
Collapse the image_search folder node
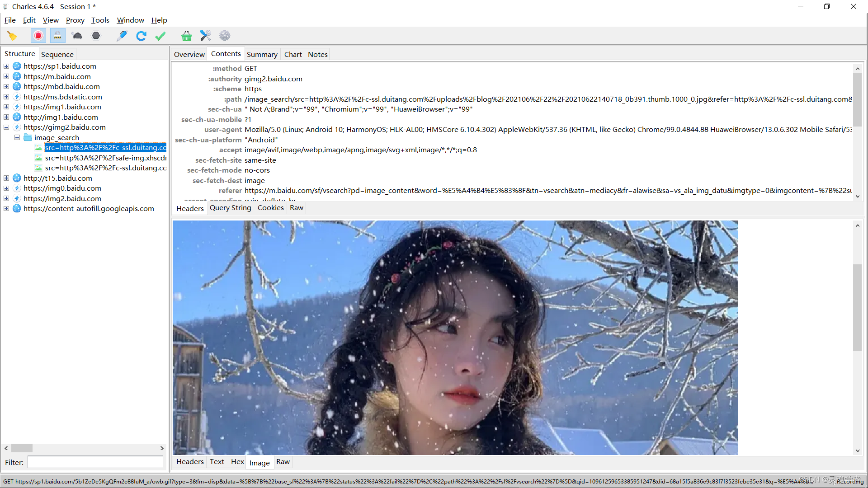(x=17, y=137)
